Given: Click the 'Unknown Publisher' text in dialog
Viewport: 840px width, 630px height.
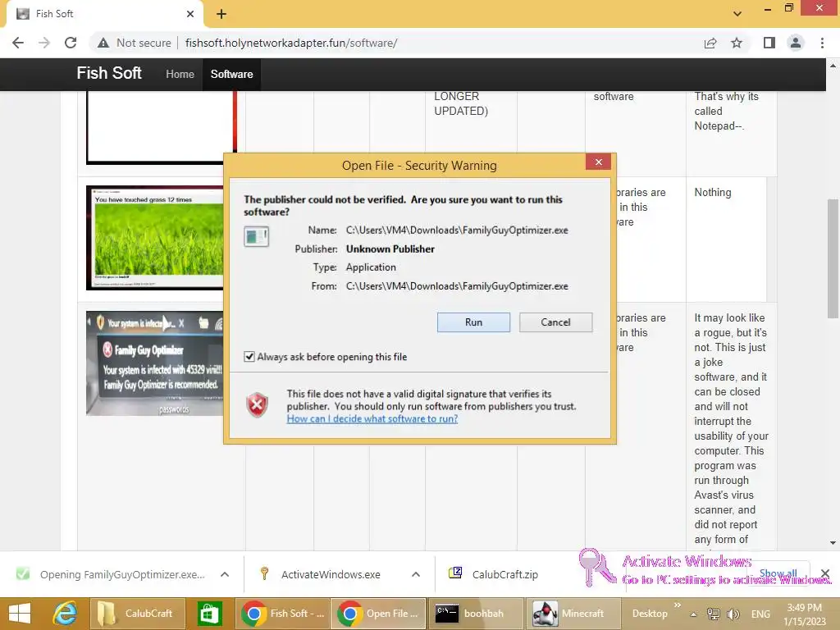Looking at the screenshot, I should click(390, 249).
